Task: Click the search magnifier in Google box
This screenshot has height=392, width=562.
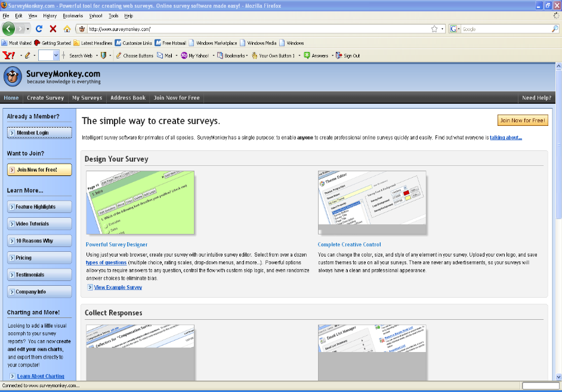Action: pyautogui.click(x=555, y=29)
